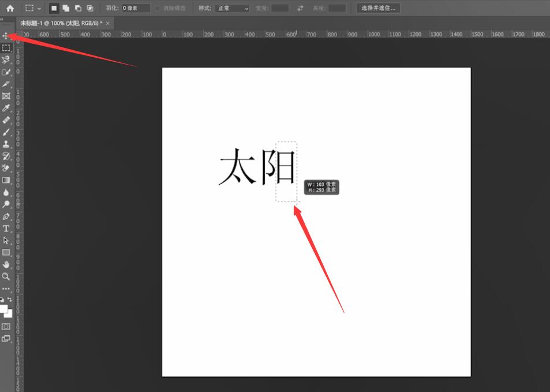
Task: Select the Brush tool
Action: click(6, 132)
